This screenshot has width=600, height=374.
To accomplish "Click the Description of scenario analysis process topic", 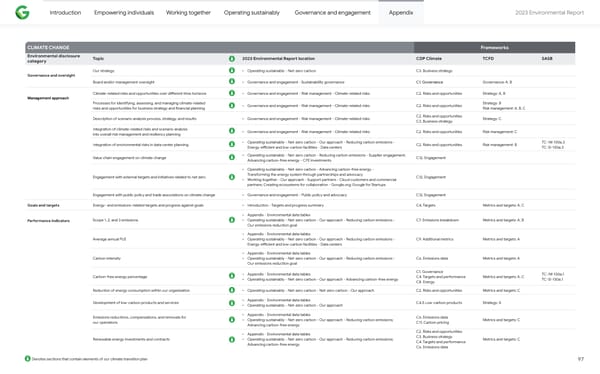I will 145,119.
